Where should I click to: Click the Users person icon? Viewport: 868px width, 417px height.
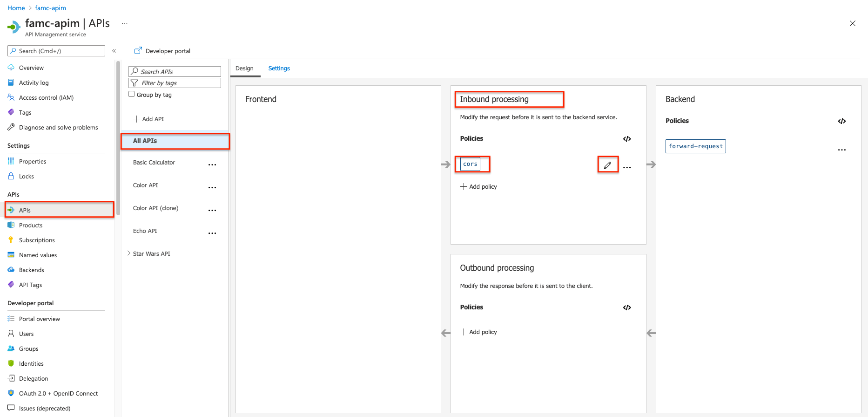click(x=11, y=334)
